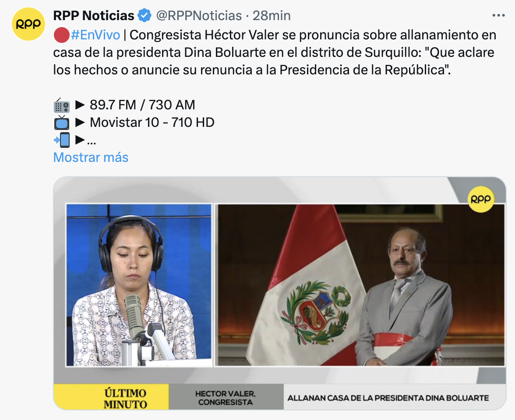
Task: Click the television emoji icon
Action: pos(61,122)
